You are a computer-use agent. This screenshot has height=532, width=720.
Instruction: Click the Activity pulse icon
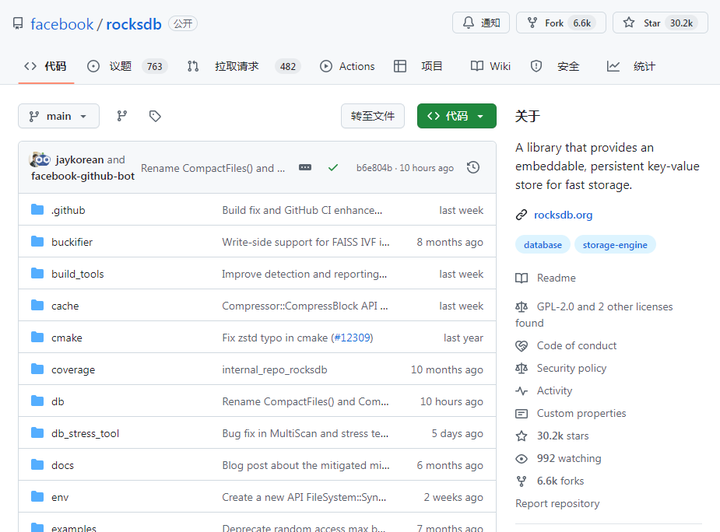click(522, 391)
